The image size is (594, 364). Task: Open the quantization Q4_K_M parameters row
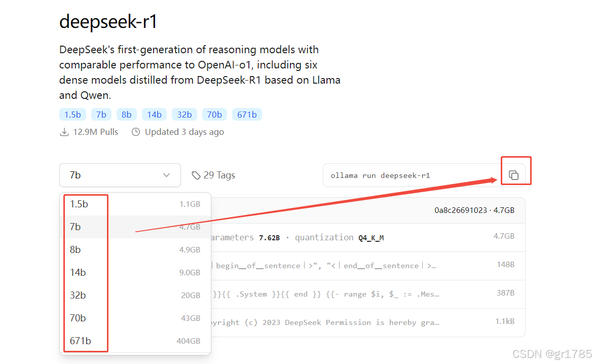click(x=368, y=237)
